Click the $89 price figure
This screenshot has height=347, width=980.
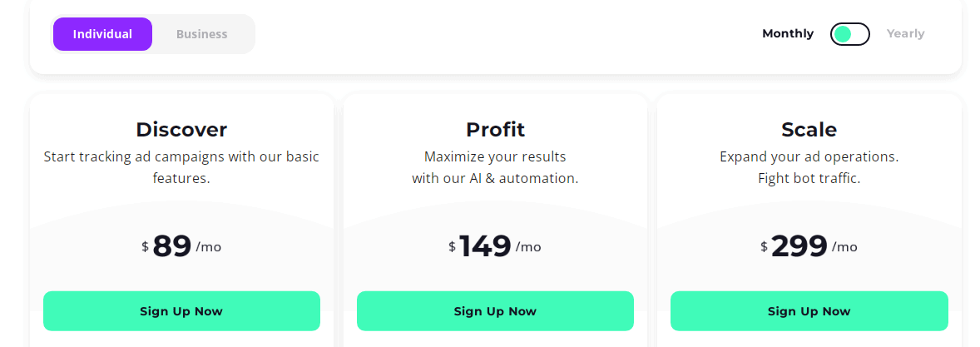(172, 246)
